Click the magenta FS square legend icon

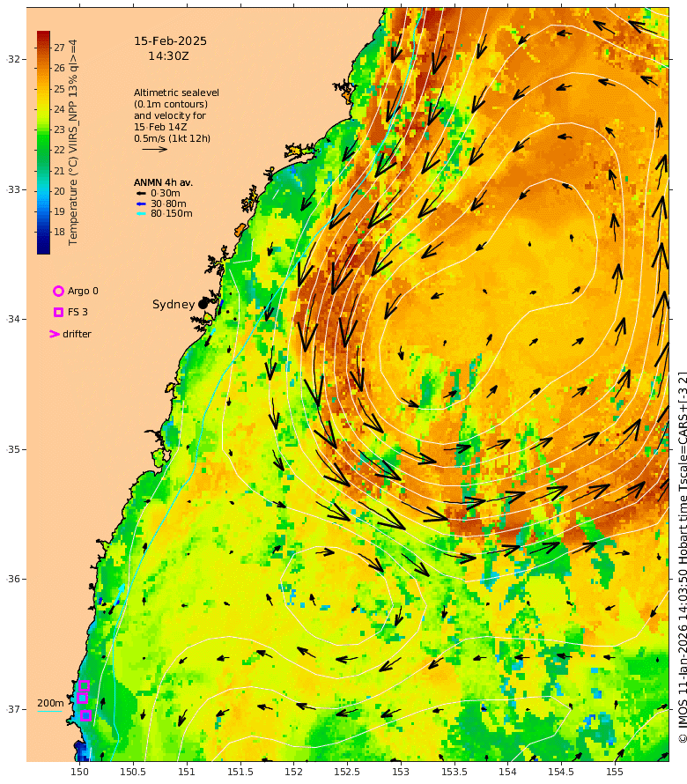58,312
